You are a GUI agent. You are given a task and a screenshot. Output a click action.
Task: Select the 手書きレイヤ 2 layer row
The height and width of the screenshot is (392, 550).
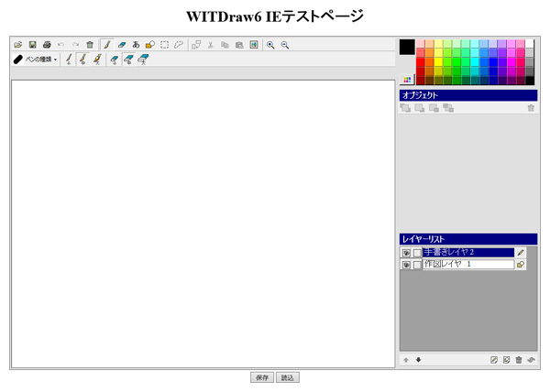pos(467,252)
